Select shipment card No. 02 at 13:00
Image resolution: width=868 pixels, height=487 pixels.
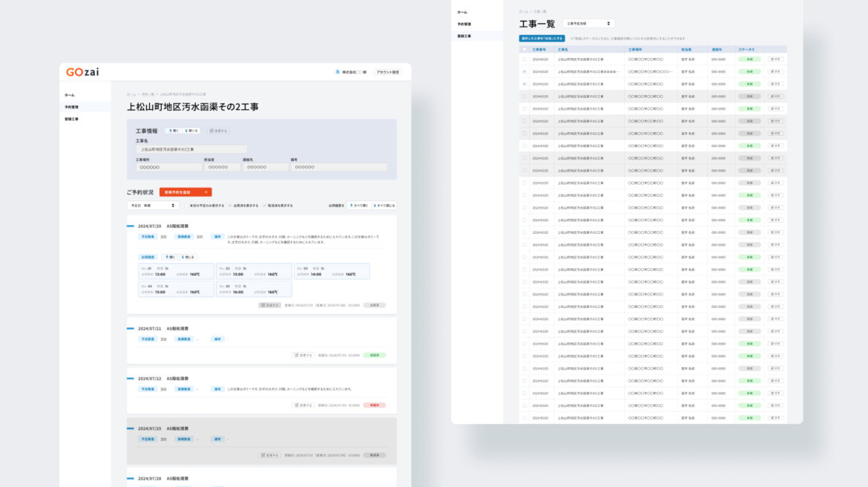(254, 271)
